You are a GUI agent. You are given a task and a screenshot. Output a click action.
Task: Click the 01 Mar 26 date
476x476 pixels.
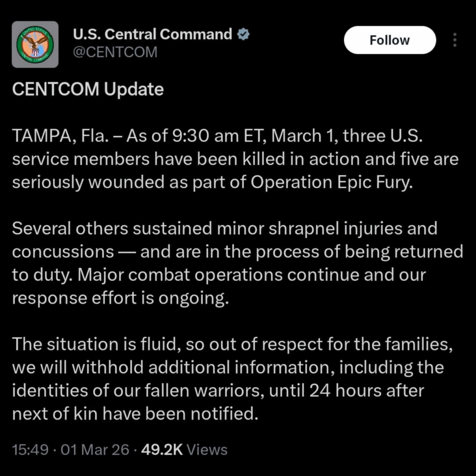pos(98,450)
